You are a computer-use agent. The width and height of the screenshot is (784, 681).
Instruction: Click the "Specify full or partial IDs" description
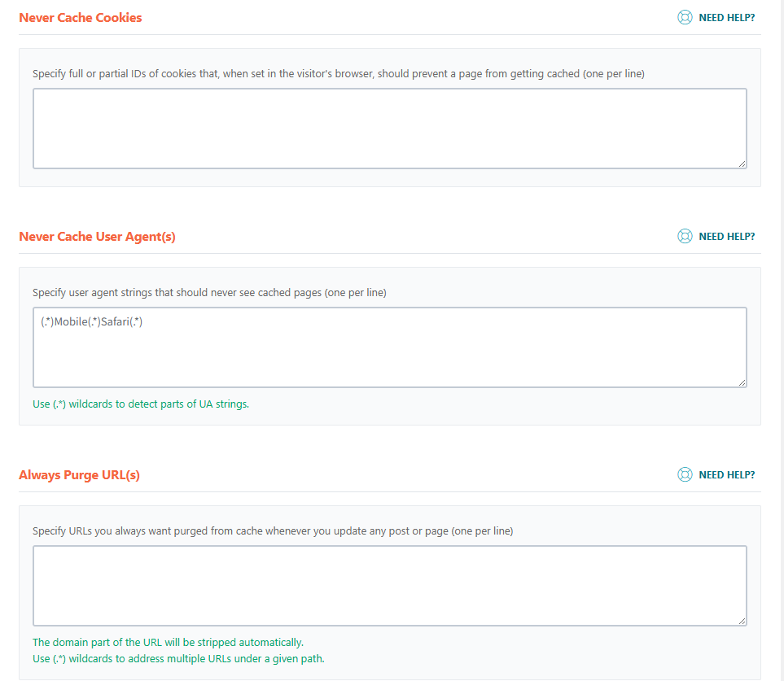click(x=338, y=73)
